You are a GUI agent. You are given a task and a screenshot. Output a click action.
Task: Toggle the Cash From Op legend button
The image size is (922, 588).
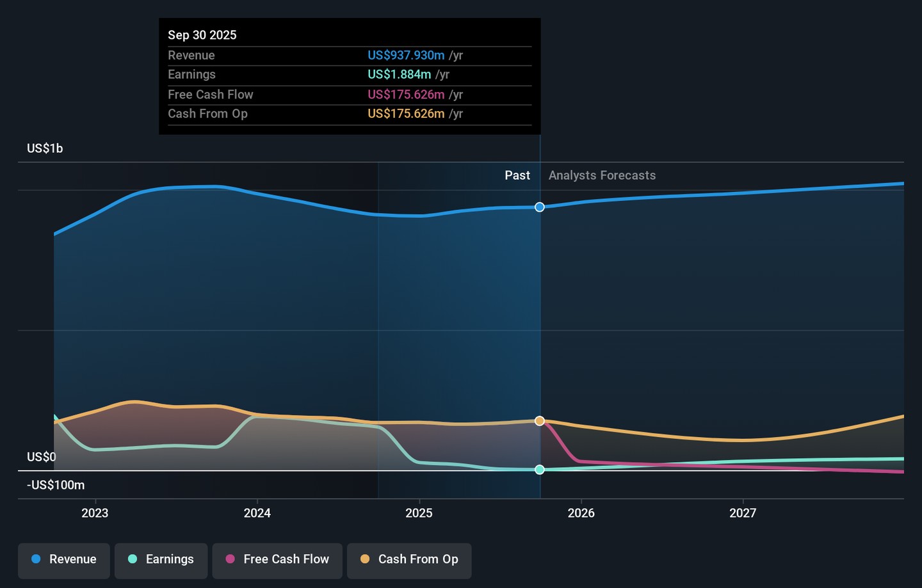(x=409, y=559)
